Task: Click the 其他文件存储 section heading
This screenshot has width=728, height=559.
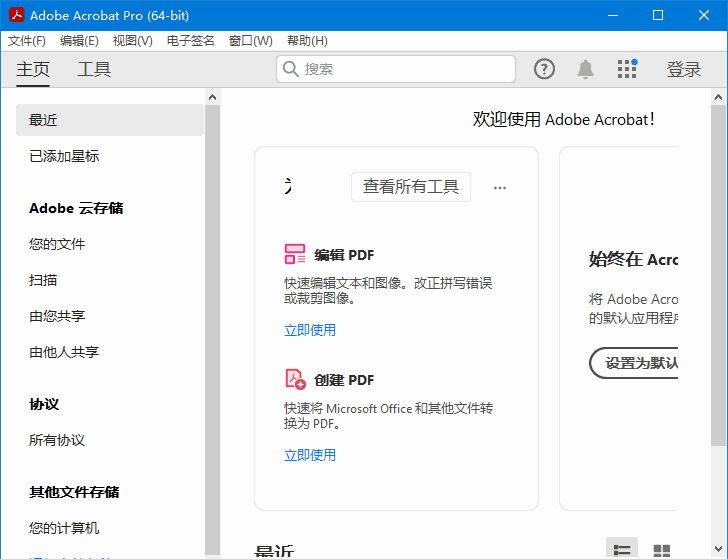Action: 74,492
